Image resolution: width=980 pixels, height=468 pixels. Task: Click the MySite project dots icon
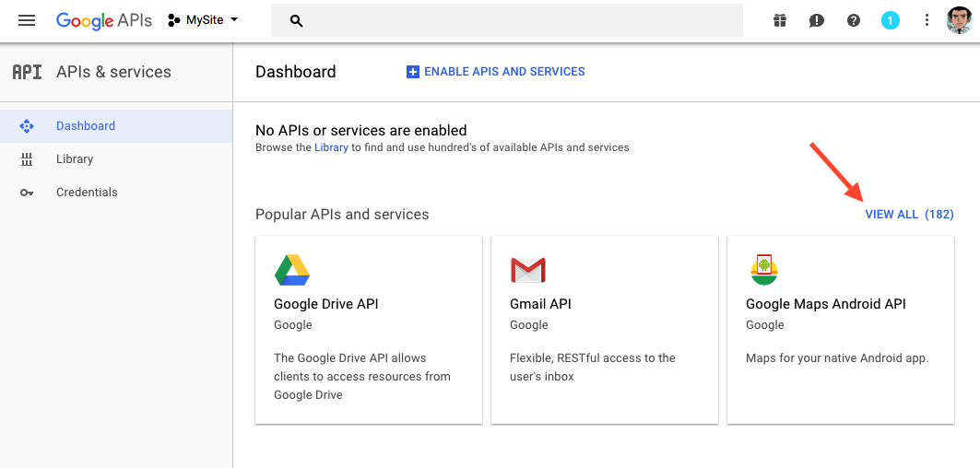(x=173, y=20)
